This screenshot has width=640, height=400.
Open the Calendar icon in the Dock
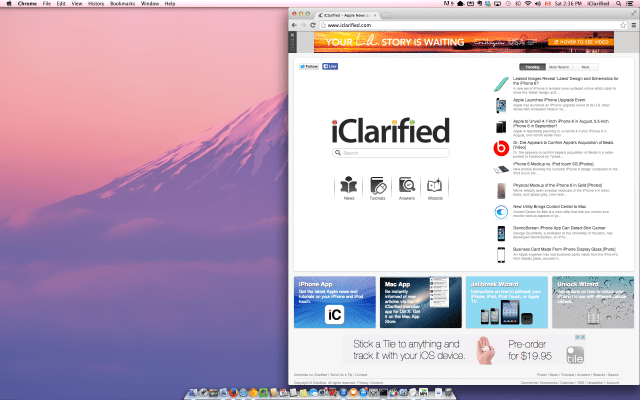click(284, 392)
